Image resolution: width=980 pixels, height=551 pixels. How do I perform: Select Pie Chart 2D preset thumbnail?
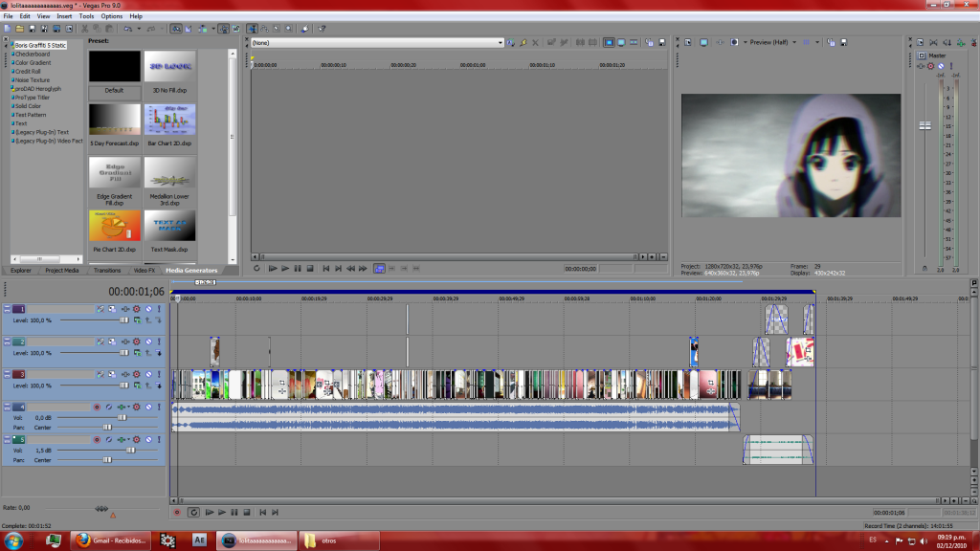pos(115,226)
